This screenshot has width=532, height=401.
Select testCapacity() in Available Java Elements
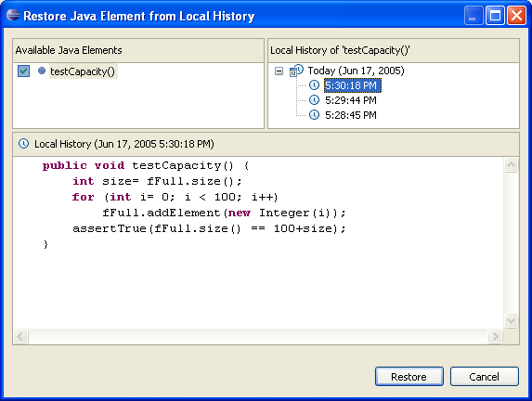click(84, 71)
